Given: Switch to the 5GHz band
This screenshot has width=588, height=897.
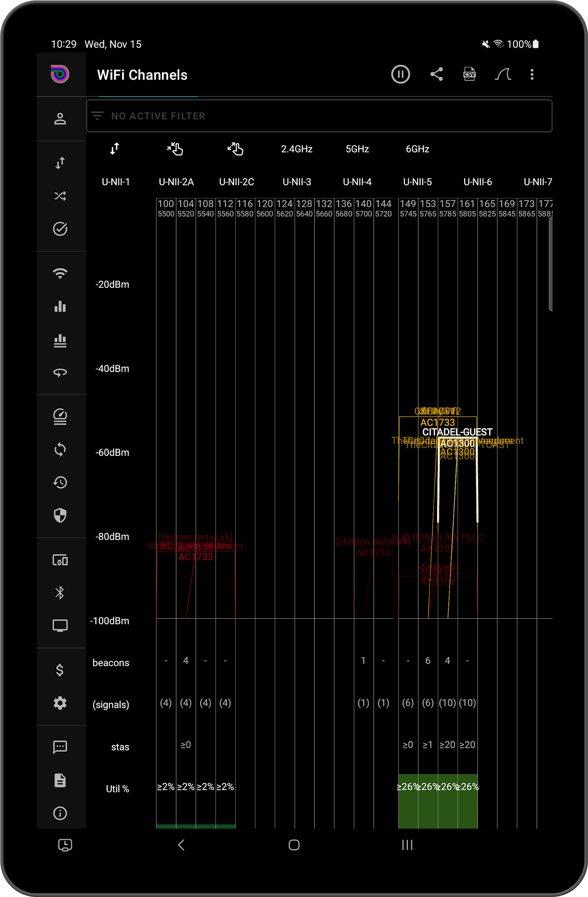Looking at the screenshot, I should coord(357,149).
